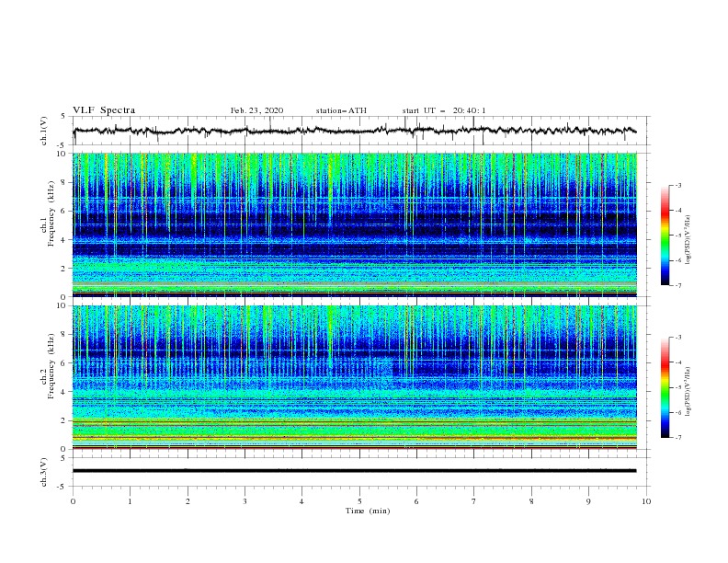
Task: Click the "7" time axis tick label
Action: (474, 501)
